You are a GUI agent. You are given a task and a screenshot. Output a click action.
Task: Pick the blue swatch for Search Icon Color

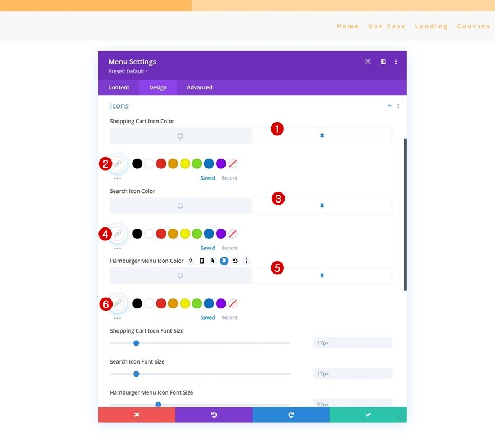click(209, 234)
